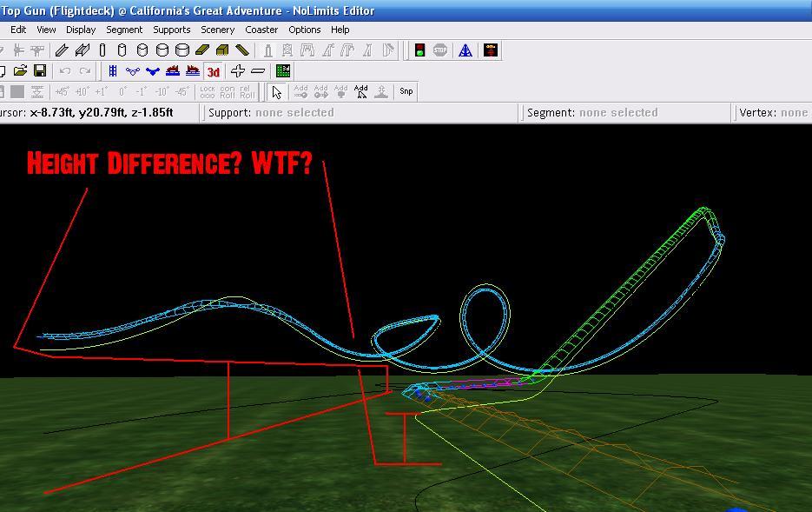This screenshot has width=812, height=512.
Task: Select the flat olive beam tool
Action: pyautogui.click(x=202, y=50)
